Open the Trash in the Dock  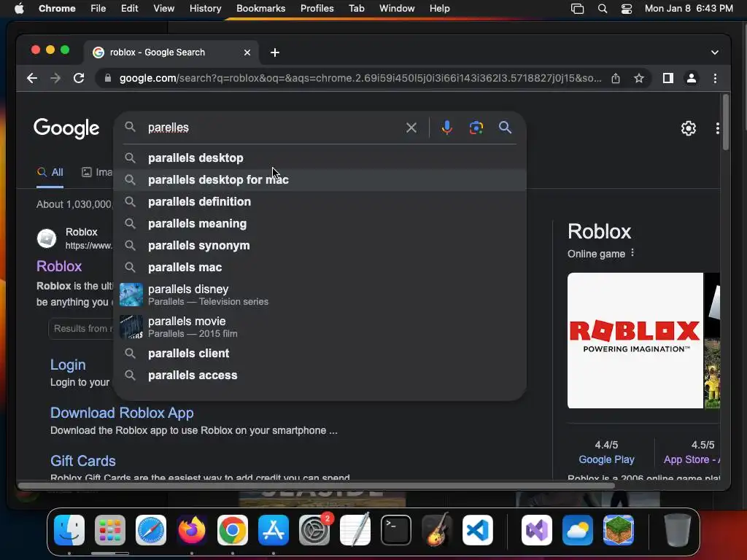[x=677, y=529]
